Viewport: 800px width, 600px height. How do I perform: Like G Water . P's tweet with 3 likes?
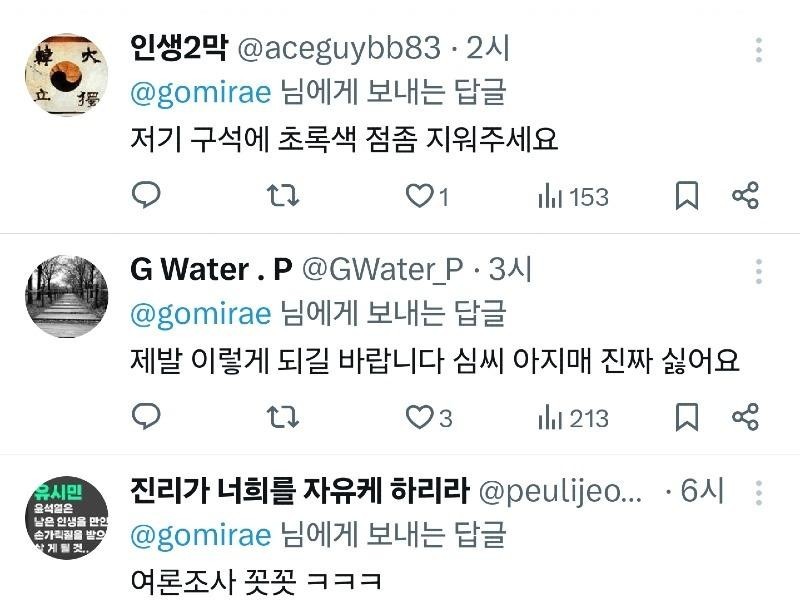click(419, 417)
